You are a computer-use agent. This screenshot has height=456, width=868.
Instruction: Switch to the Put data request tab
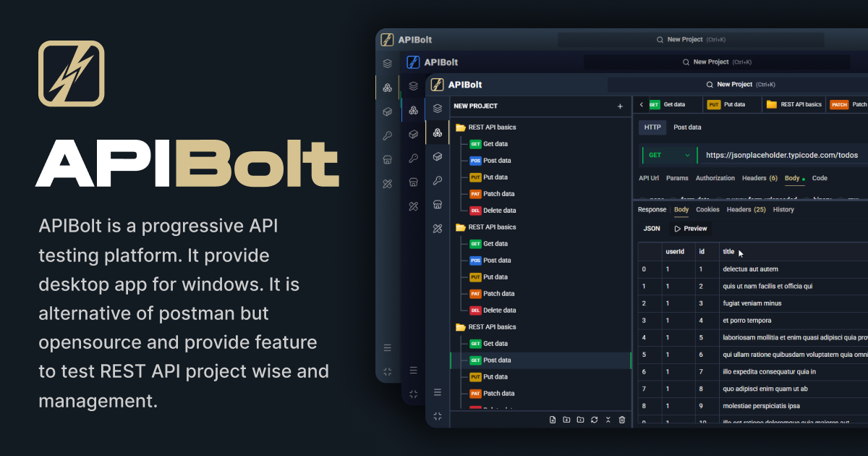(x=733, y=105)
